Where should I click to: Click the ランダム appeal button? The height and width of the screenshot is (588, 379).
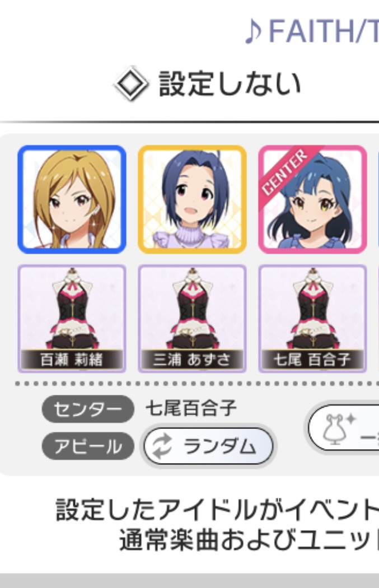coord(208,446)
